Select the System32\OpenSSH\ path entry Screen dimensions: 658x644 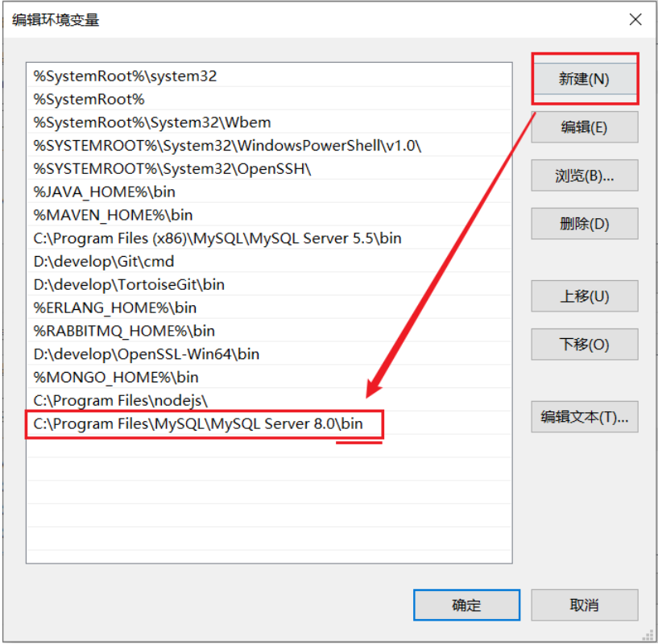[x=269, y=169]
